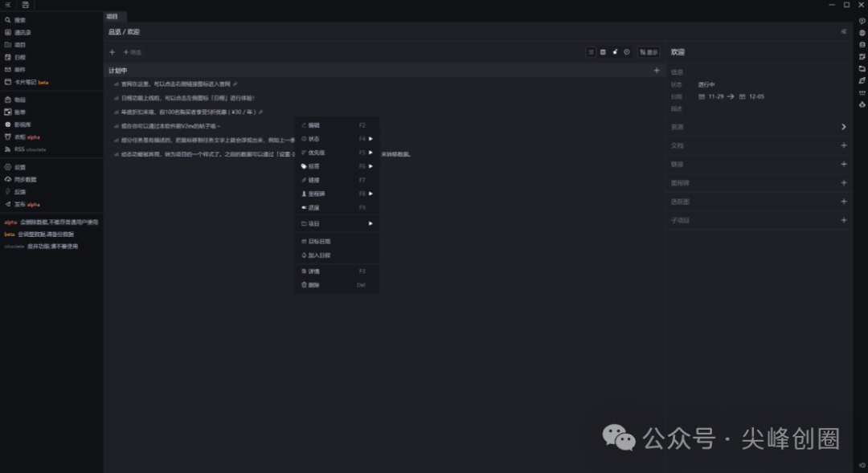This screenshot has width=868, height=473.
Task: Click the 总览 breadcrumb
Action: click(115, 32)
